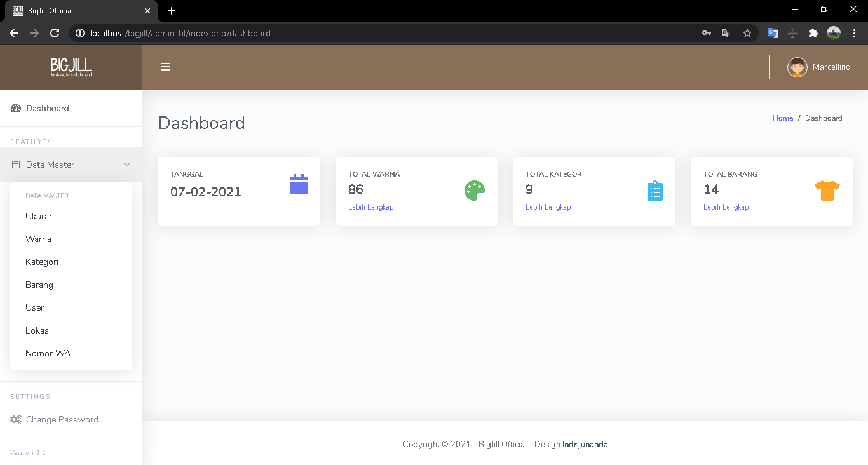This screenshot has height=465, width=868.
Task: Click Lebih Lengkap under Total Warna
Action: point(370,207)
